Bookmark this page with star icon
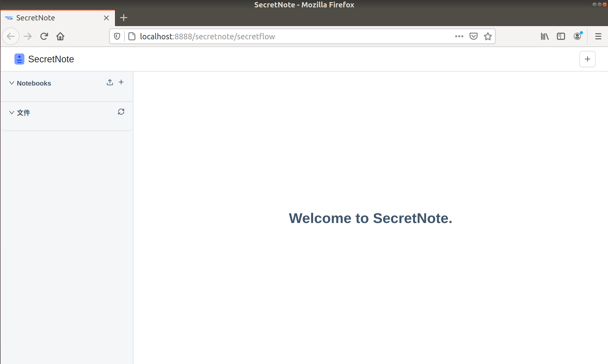608x364 pixels. (488, 36)
